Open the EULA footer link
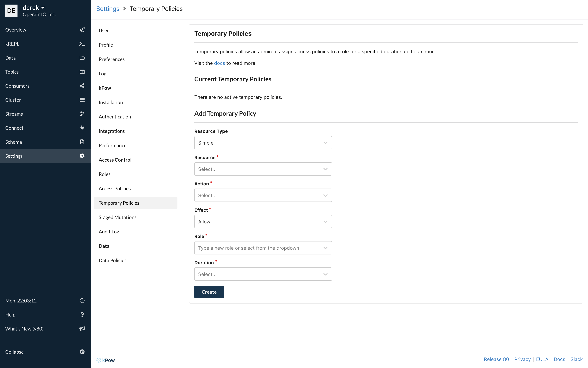The width and height of the screenshot is (588, 368). click(542, 359)
